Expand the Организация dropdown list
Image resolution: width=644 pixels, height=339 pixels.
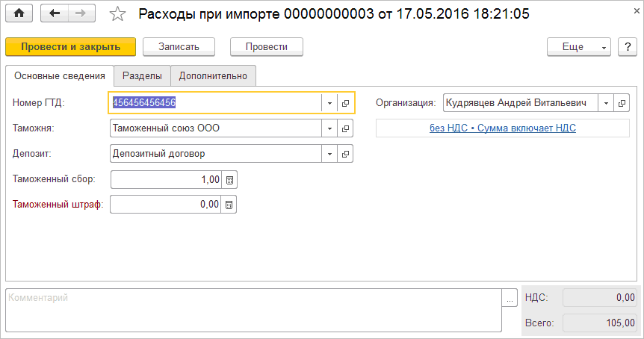click(x=606, y=103)
